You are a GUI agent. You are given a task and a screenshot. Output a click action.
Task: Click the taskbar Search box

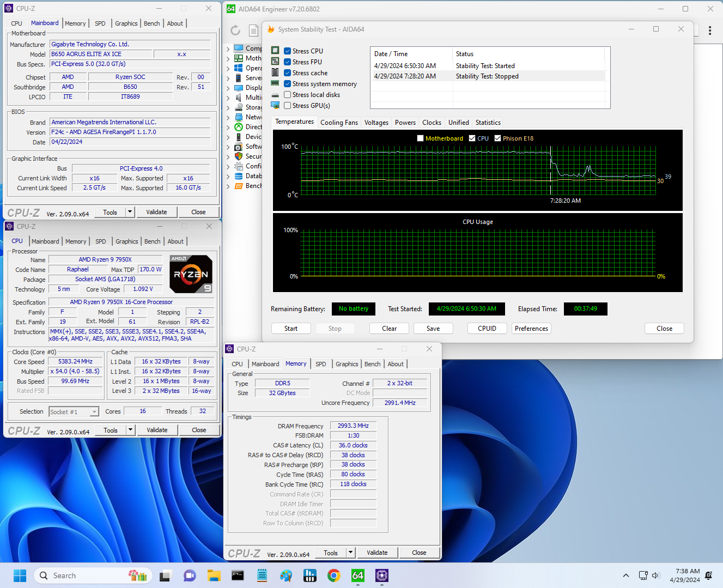[94, 575]
